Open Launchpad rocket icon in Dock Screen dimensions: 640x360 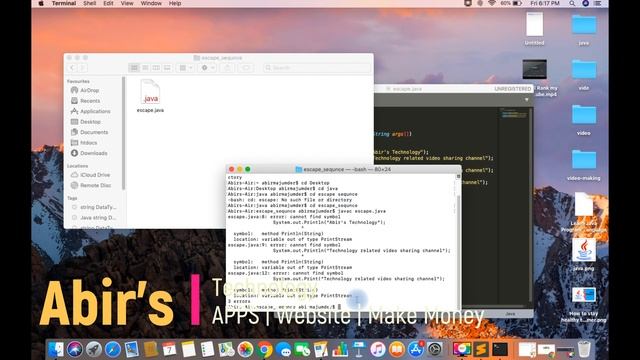click(x=93, y=350)
